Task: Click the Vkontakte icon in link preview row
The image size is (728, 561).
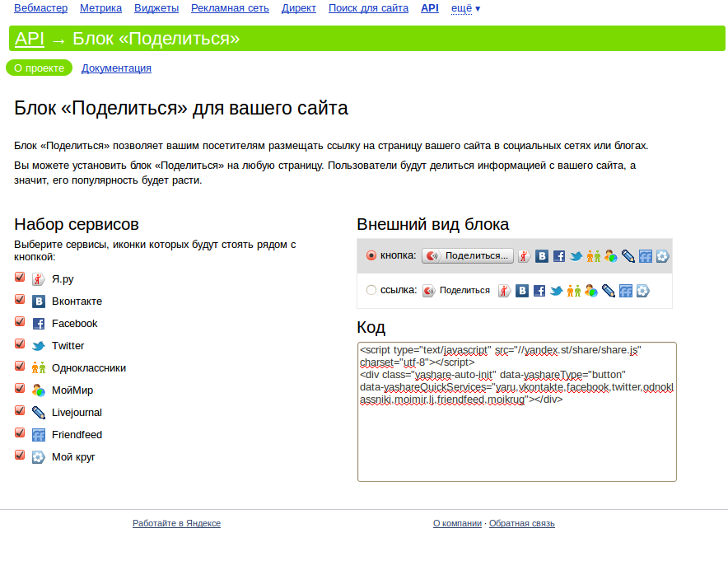Action: (522, 291)
